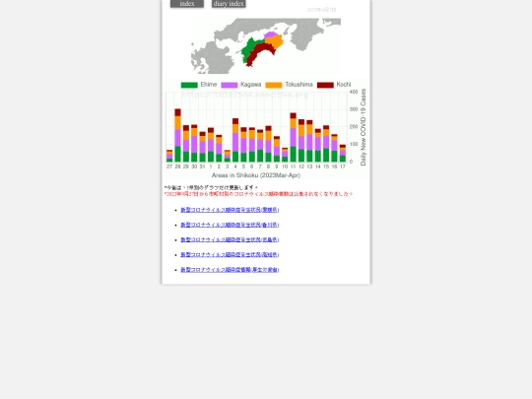532x399 pixels.
Task: Click the stacked bar for date 4
Action: [x=235, y=140]
